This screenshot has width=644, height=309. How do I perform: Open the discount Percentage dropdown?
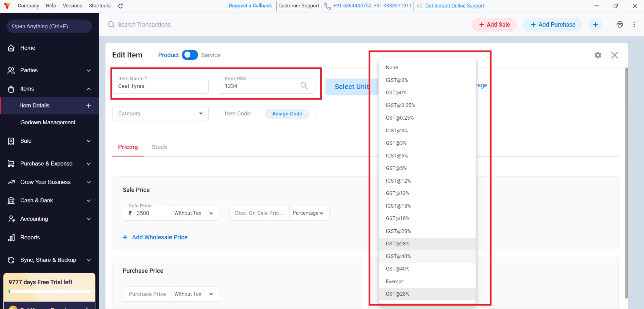click(x=308, y=213)
